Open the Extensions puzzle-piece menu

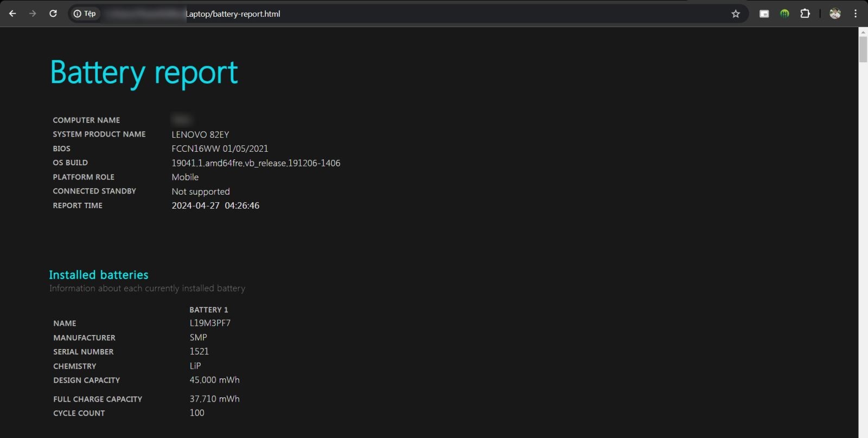click(805, 14)
